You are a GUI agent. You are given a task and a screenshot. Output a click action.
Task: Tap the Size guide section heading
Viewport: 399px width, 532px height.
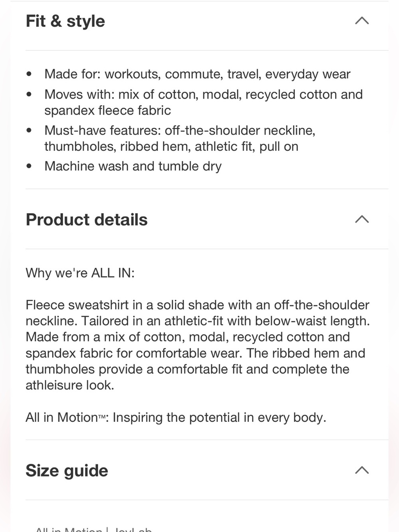(67, 471)
